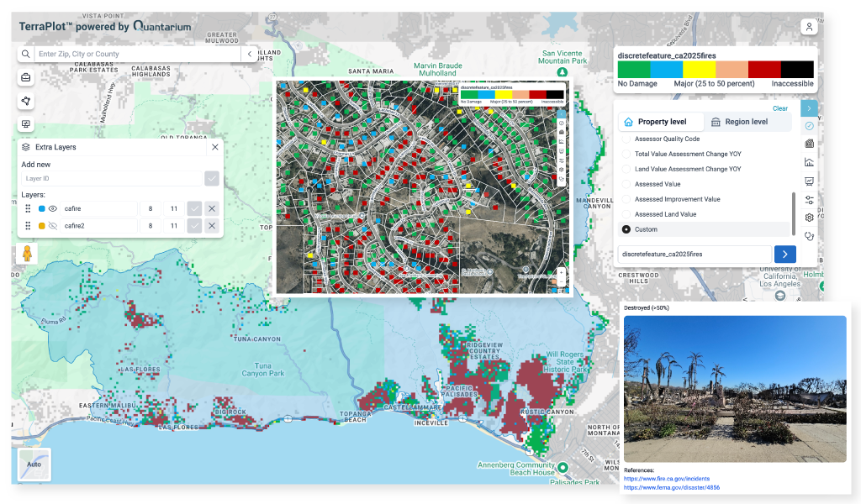Remove the cafire layer with X button
Viewport: 861px width, 504px height.
coord(212,208)
